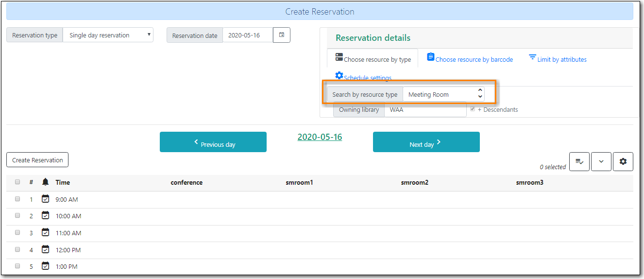The width and height of the screenshot is (644, 279).
Task: Click the smroom1 column header
Action: pyautogui.click(x=300, y=182)
